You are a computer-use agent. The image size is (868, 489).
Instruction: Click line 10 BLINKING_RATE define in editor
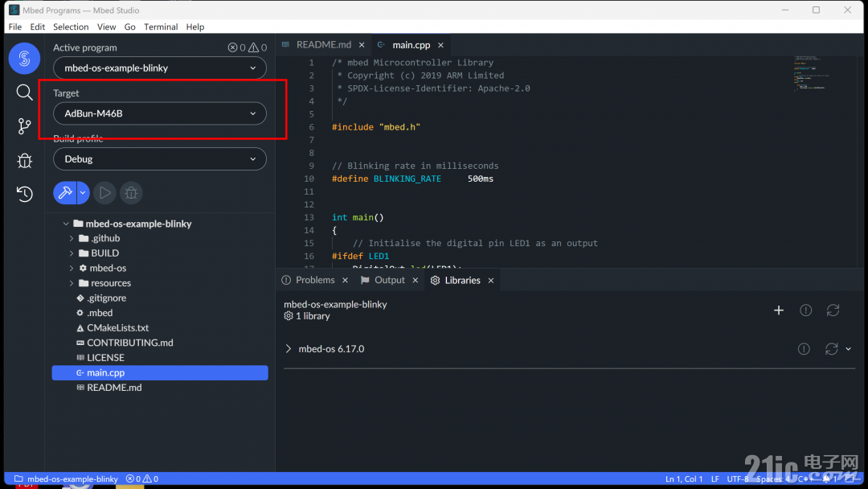point(412,179)
